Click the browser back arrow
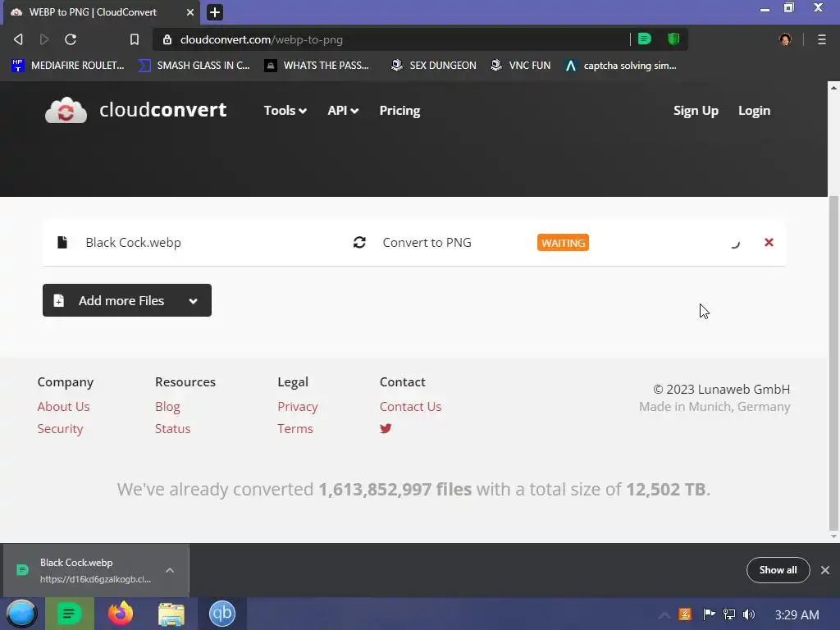Screen dimensions: 840x630 click(x=18, y=39)
